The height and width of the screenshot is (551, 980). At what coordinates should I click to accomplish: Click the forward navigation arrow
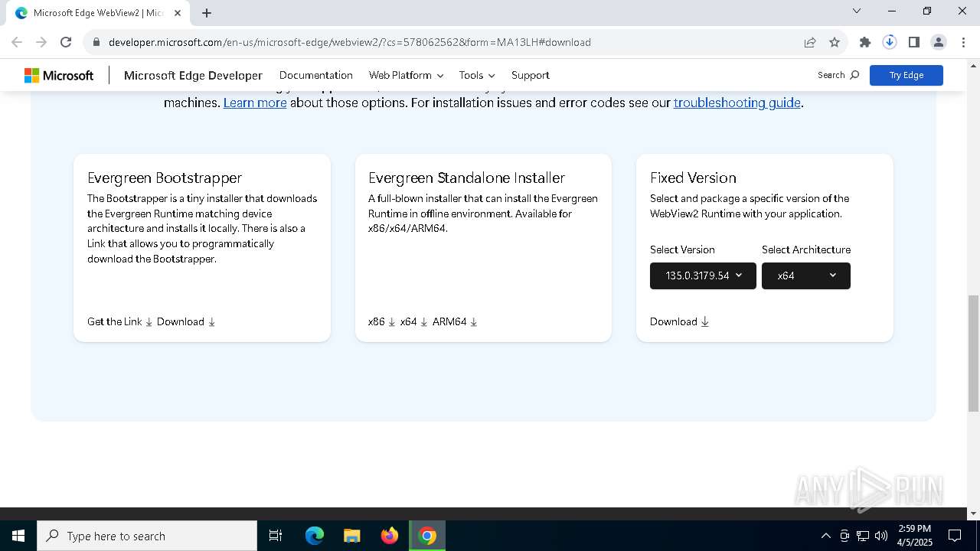[x=41, y=42]
